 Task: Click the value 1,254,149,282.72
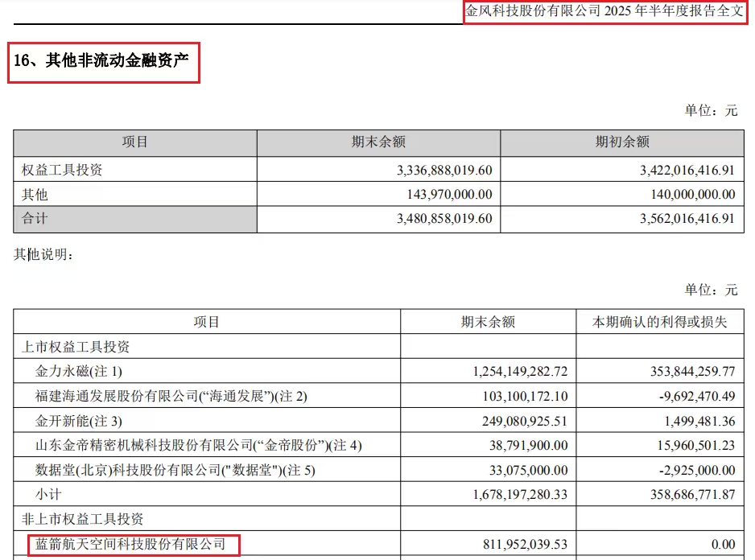[520, 371]
